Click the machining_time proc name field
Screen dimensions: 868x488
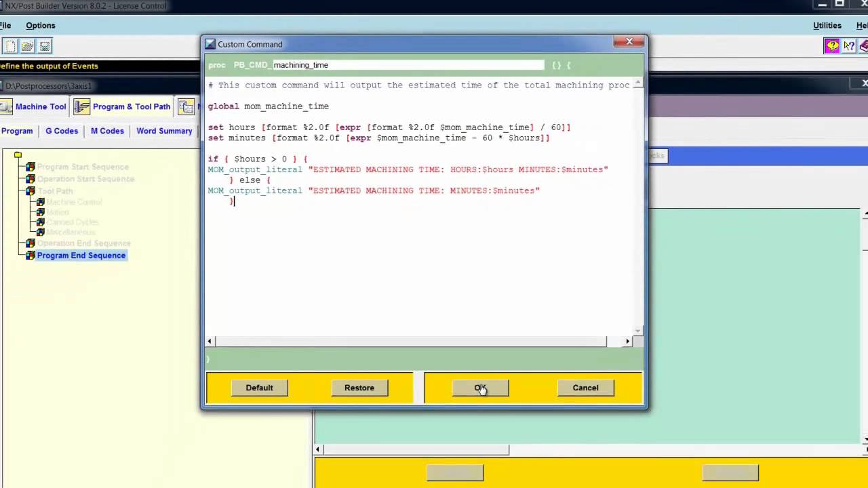pos(408,65)
